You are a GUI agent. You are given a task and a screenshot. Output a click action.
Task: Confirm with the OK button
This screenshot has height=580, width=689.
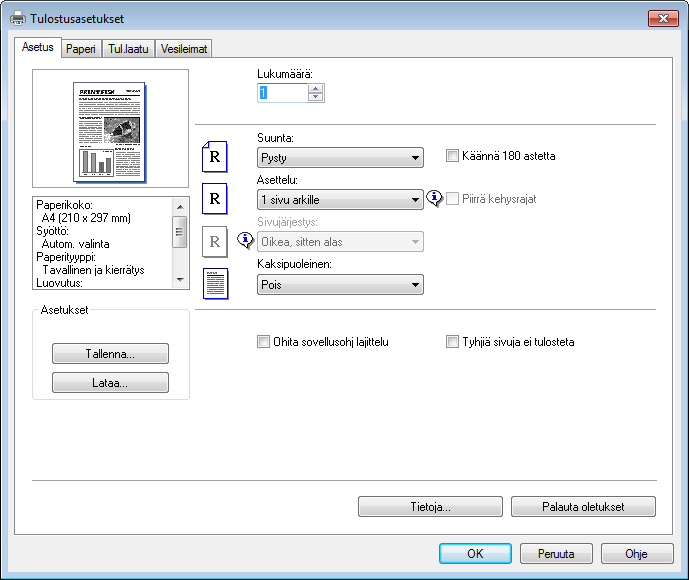(475, 553)
